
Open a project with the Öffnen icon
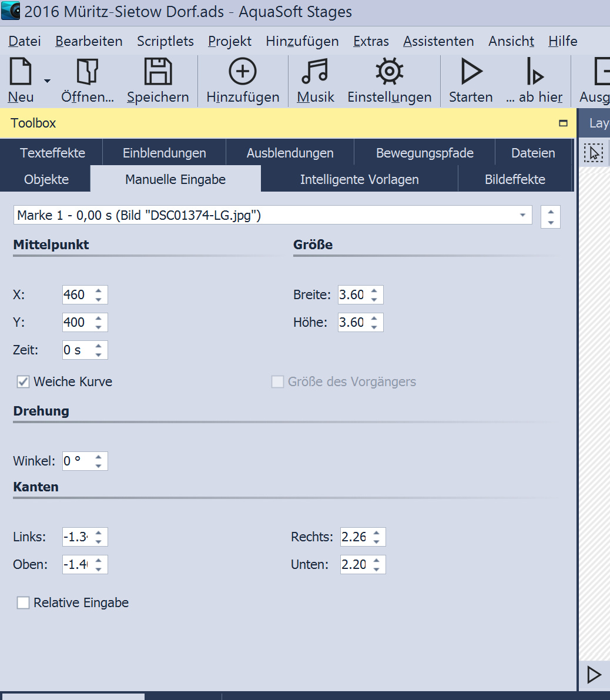click(x=88, y=72)
